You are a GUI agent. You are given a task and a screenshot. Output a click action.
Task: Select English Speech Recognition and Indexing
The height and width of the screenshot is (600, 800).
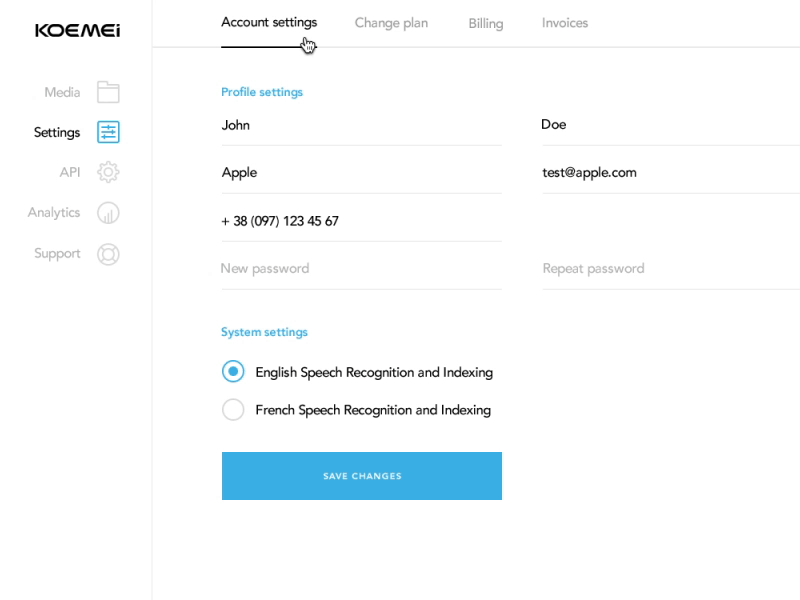(x=232, y=371)
